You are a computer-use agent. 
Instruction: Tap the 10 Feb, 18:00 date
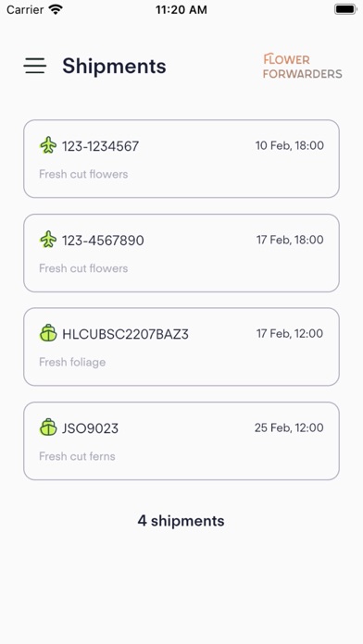pyautogui.click(x=290, y=145)
